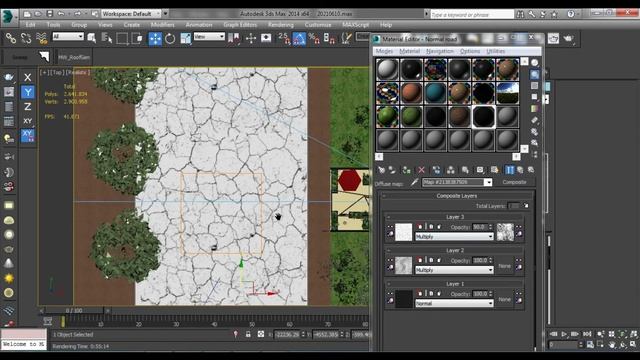Toggle Percent Snap on main toolbar
The height and width of the screenshot is (360, 640).
click(314, 38)
